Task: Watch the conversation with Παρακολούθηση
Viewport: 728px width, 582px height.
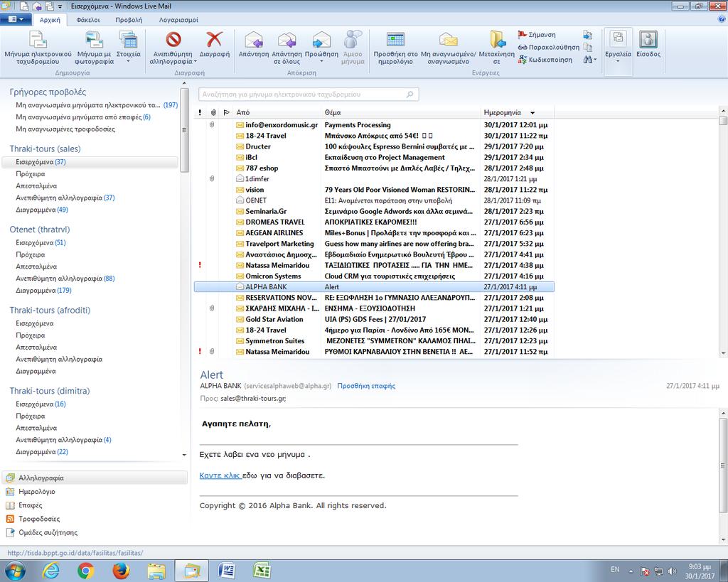Action: [548, 48]
